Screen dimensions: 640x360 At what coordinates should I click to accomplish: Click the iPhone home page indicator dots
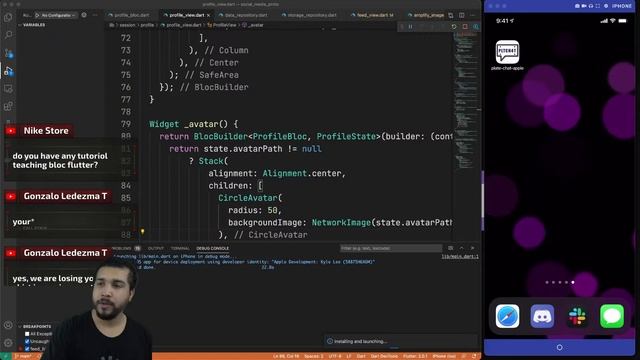coord(560,282)
